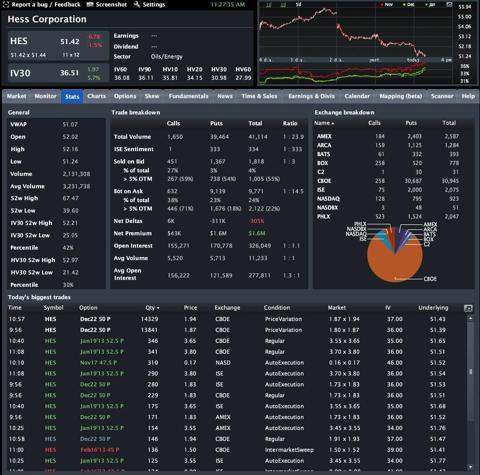This screenshot has height=475, width=480.
Task: Select the 5d chart range
Action: tap(299, 5)
